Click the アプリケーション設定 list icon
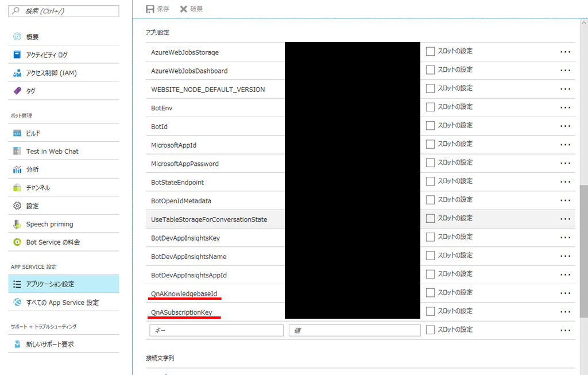 [17, 284]
